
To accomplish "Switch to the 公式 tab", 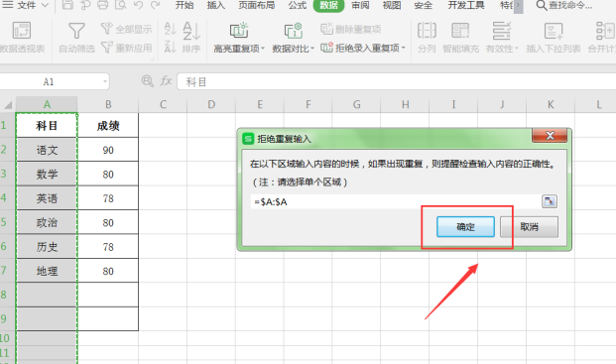I will click(x=297, y=5).
